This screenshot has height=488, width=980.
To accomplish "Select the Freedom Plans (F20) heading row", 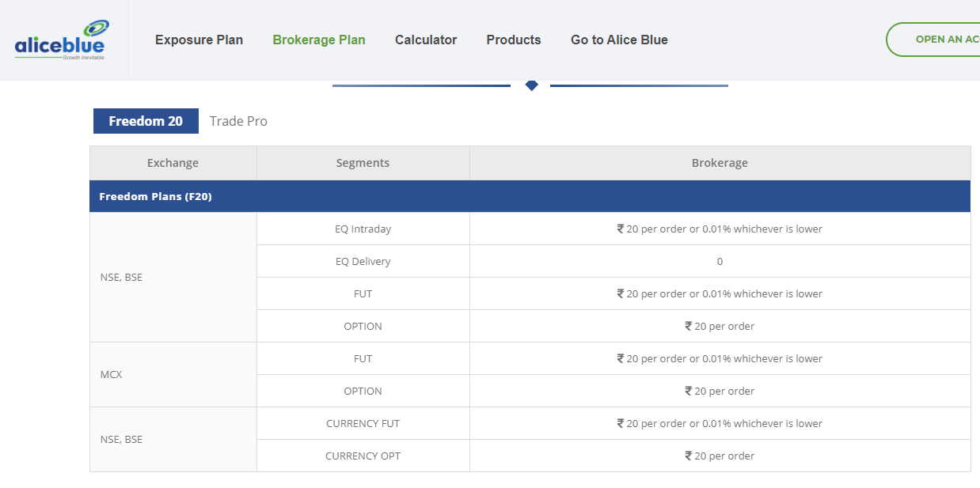I will click(x=530, y=196).
